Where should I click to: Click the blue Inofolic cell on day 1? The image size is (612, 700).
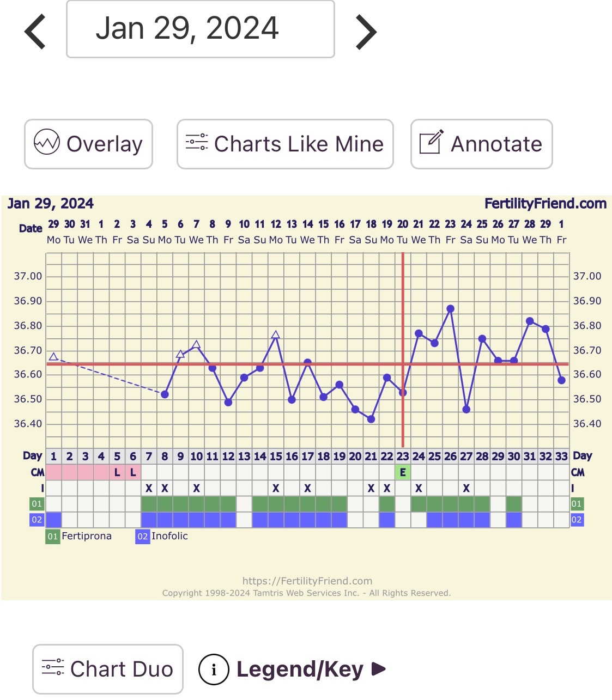pyautogui.click(x=53, y=520)
